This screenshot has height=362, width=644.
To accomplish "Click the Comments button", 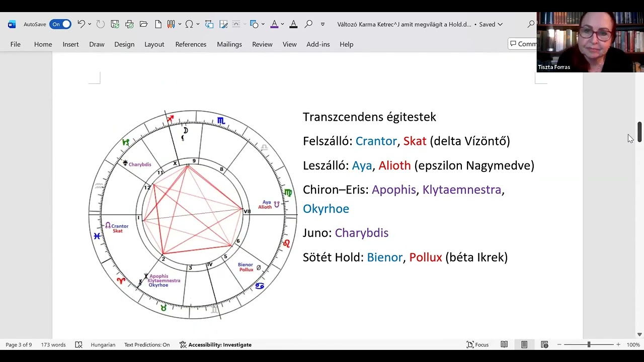I will [523, 44].
